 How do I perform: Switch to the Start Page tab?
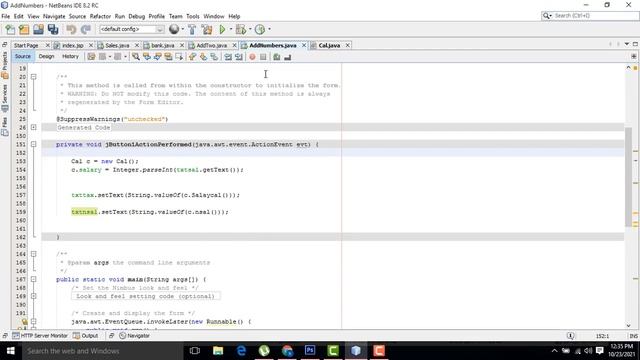tap(26, 45)
